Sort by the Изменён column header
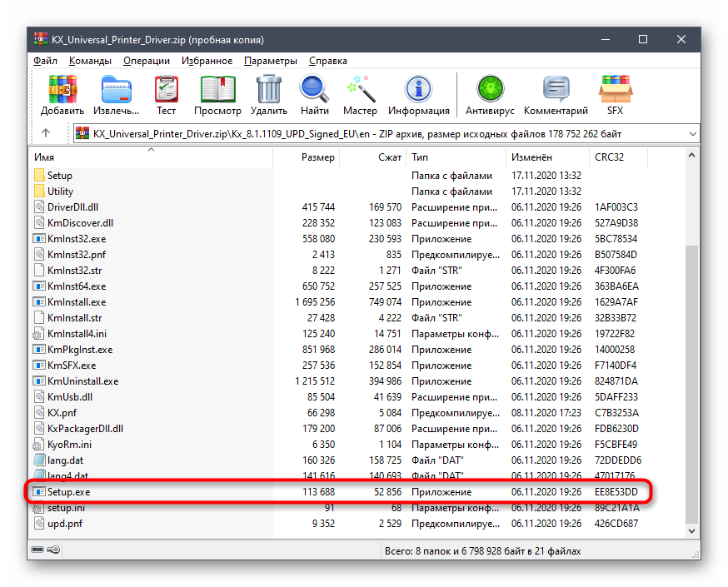Viewport: 728px width, 587px height. click(547, 157)
